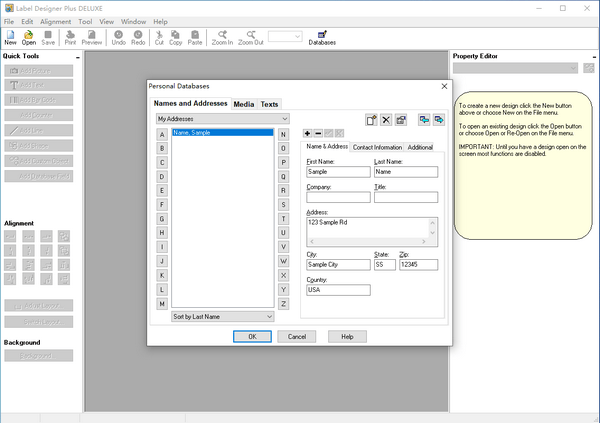600x423 pixels.
Task: Click the new database icon in dialog
Action: coord(370,119)
